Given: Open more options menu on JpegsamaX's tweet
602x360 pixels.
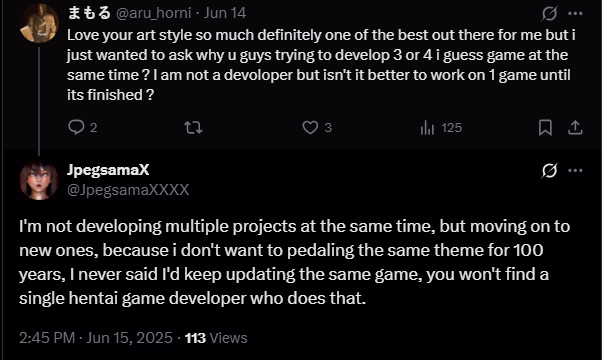Looking at the screenshot, I should 575,170.
